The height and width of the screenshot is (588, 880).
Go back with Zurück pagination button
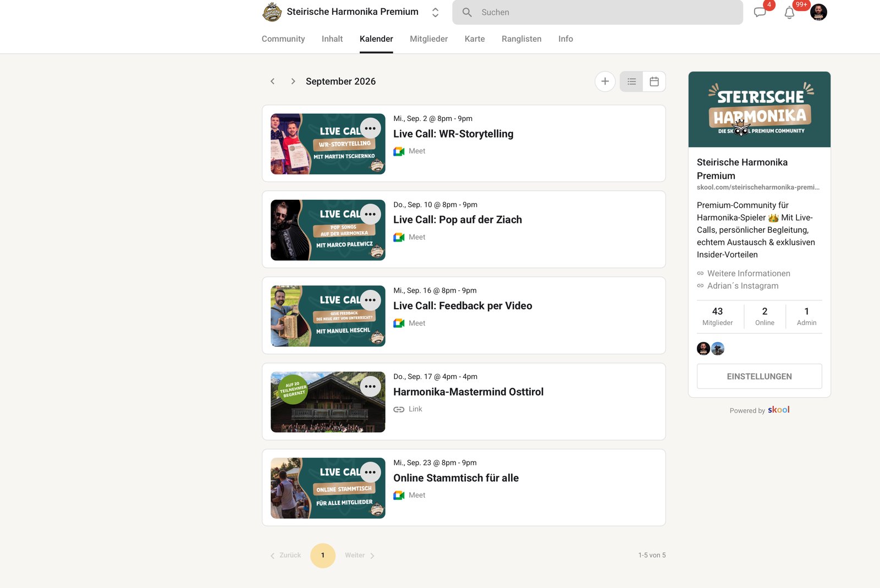coord(285,556)
